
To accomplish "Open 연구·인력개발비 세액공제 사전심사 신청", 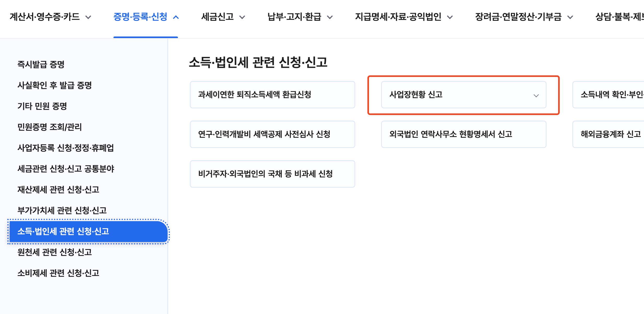I will (272, 134).
